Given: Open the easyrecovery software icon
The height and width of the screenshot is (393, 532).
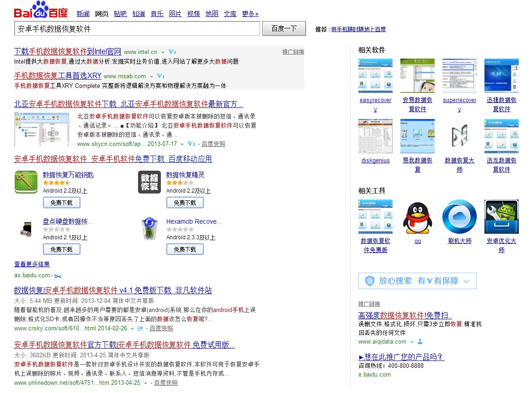Looking at the screenshot, I should (x=375, y=75).
